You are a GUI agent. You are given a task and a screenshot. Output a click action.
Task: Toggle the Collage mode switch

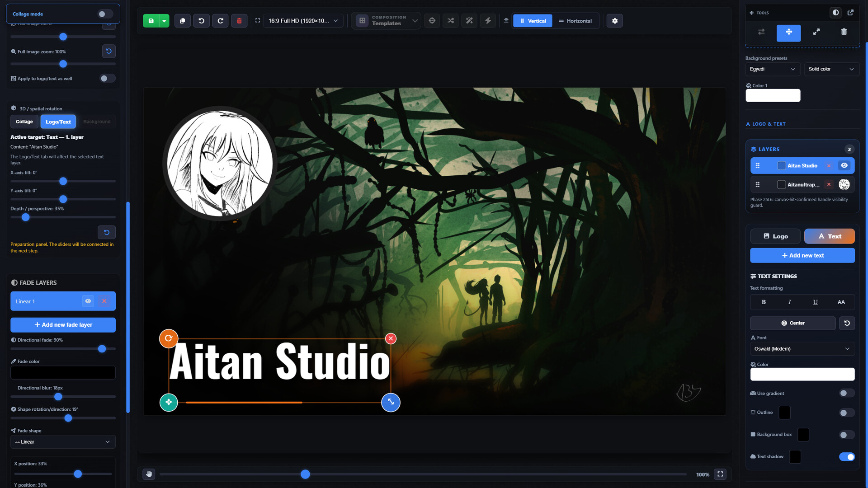[x=105, y=14]
